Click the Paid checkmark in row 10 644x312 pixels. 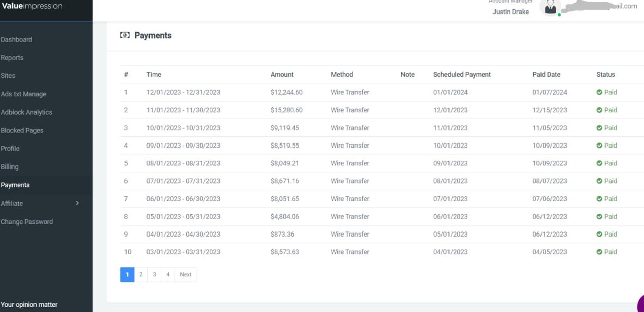(599, 252)
